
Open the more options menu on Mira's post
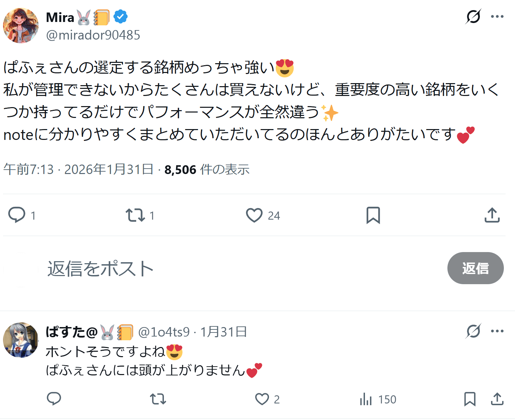[497, 17]
